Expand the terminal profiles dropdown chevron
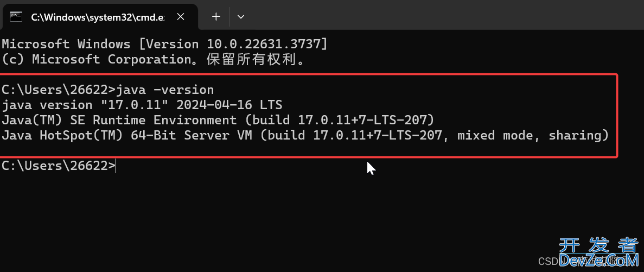644x272 pixels. pyautogui.click(x=241, y=17)
